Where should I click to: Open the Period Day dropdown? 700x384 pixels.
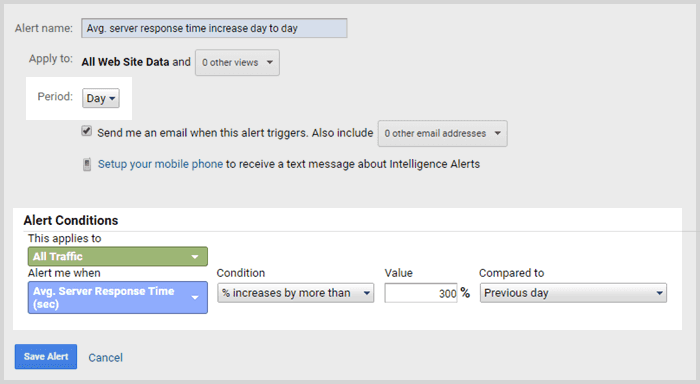point(101,98)
